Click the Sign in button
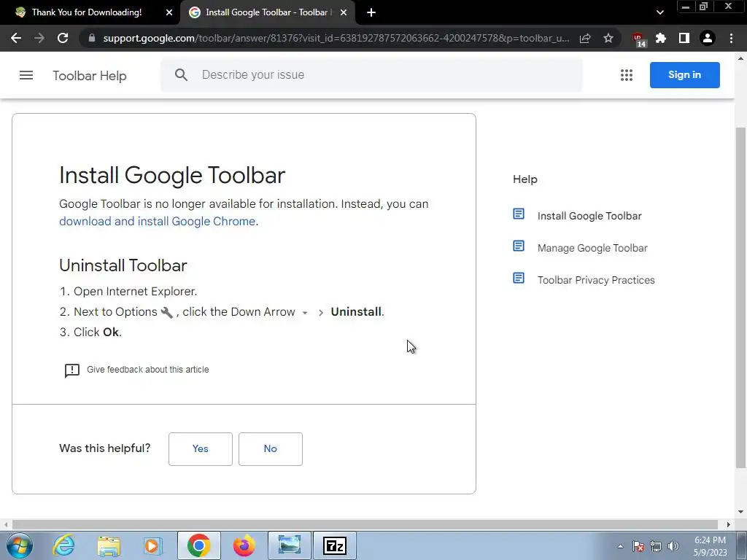747x560 pixels. (684, 75)
